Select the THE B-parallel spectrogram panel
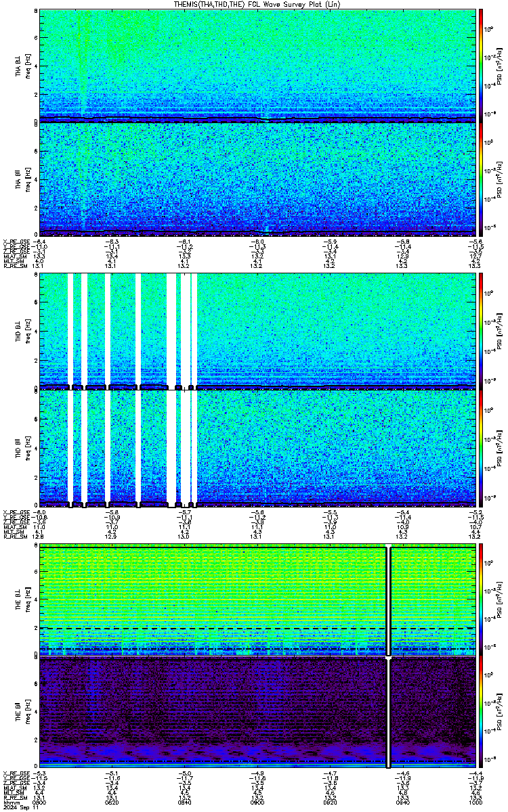Viewport: 508px width, 812px height. (x=257, y=713)
